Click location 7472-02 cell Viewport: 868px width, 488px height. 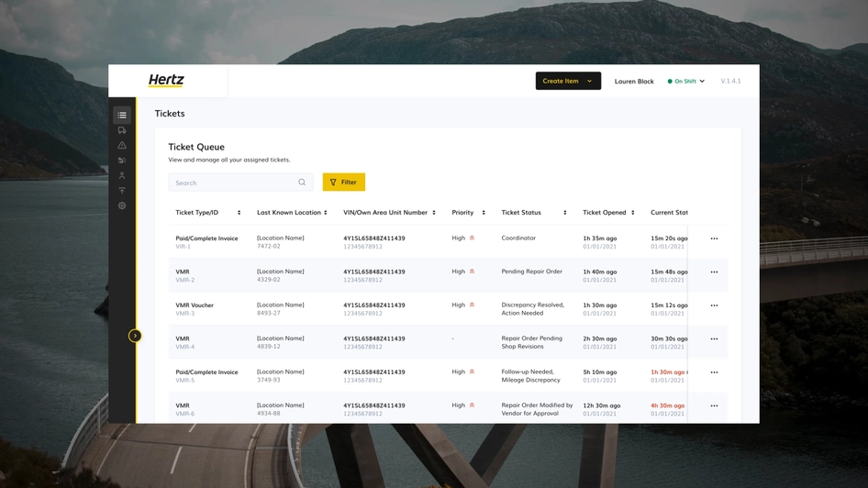(280, 242)
